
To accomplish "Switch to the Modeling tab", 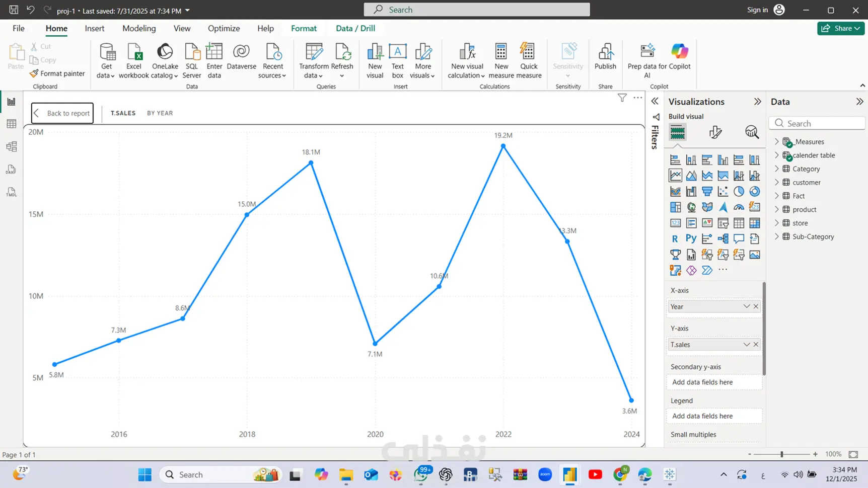I will 139,28.
